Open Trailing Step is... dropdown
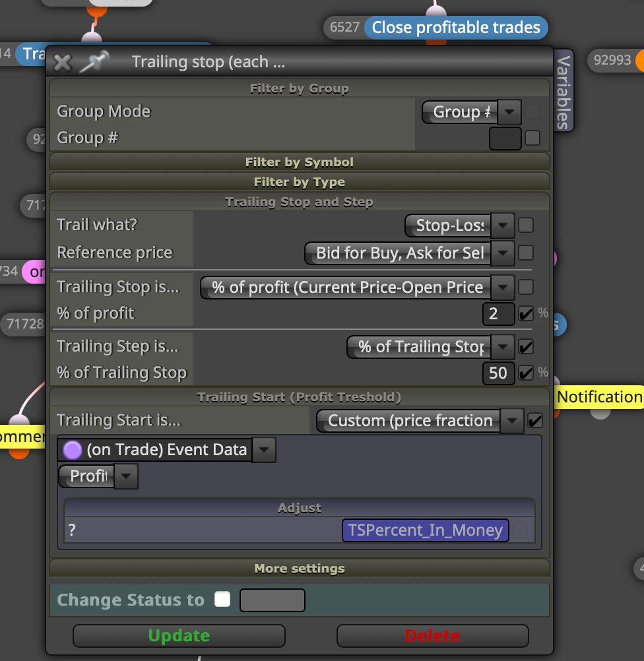Screen dimensions: 644x661 [431, 346]
